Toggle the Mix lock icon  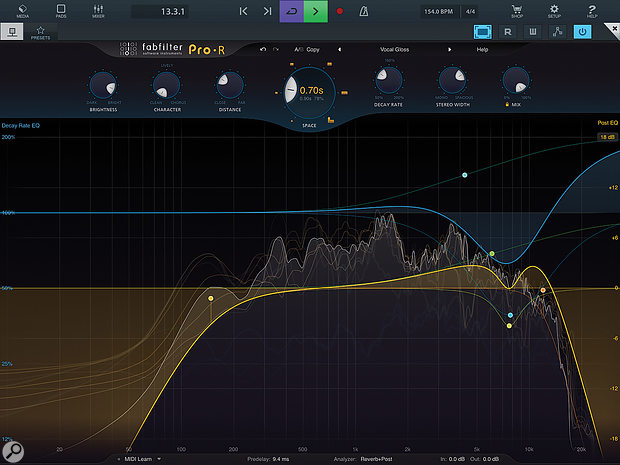coord(507,104)
